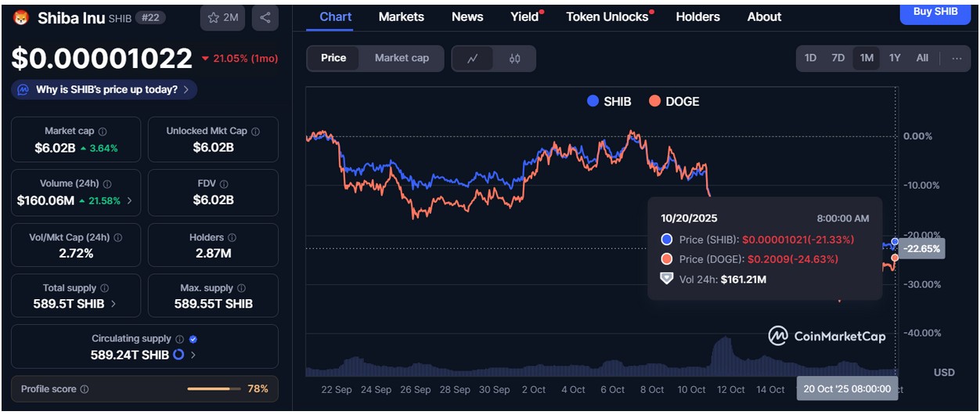
Task: Switch chart to Market cap view
Action: [x=402, y=58]
